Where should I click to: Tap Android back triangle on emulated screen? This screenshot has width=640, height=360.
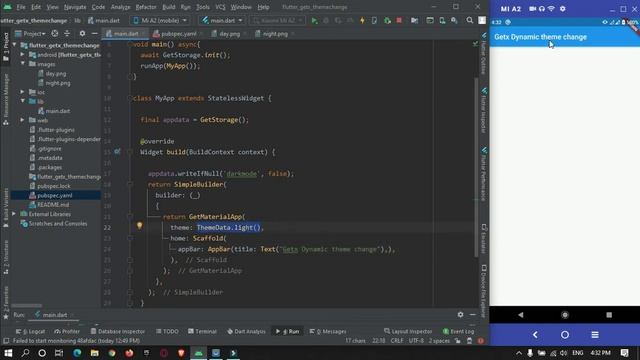pos(520,315)
